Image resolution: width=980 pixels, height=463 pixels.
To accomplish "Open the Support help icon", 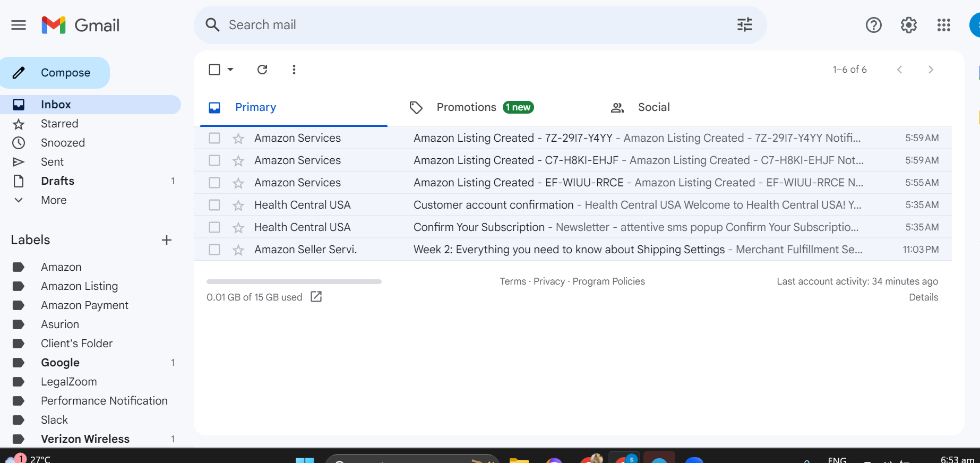I will tap(873, 25).
